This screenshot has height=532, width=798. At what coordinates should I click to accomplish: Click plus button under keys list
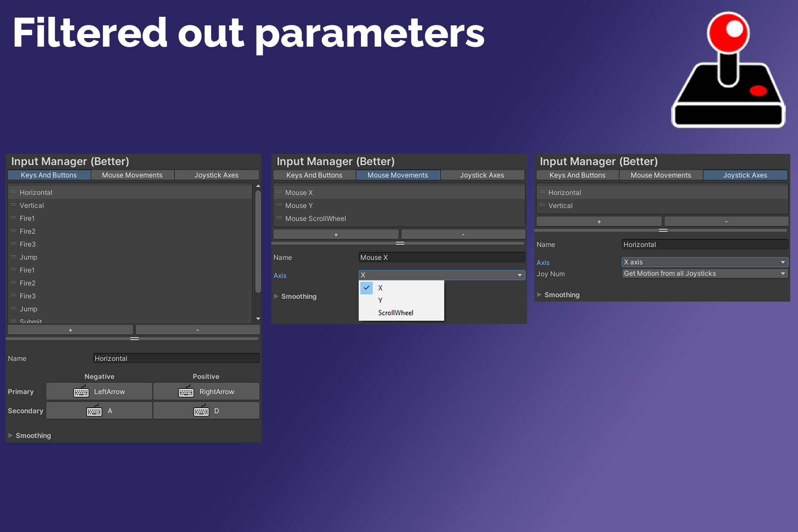coord(70,330)
